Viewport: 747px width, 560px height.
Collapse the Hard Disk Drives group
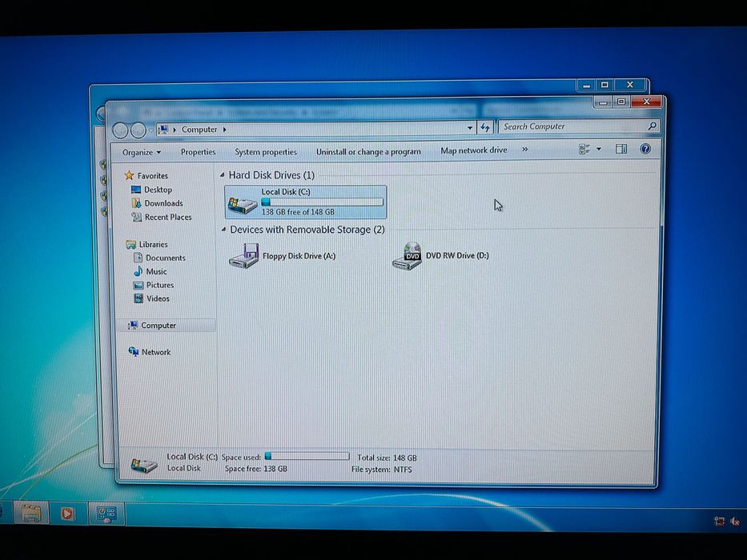[223, 175]
